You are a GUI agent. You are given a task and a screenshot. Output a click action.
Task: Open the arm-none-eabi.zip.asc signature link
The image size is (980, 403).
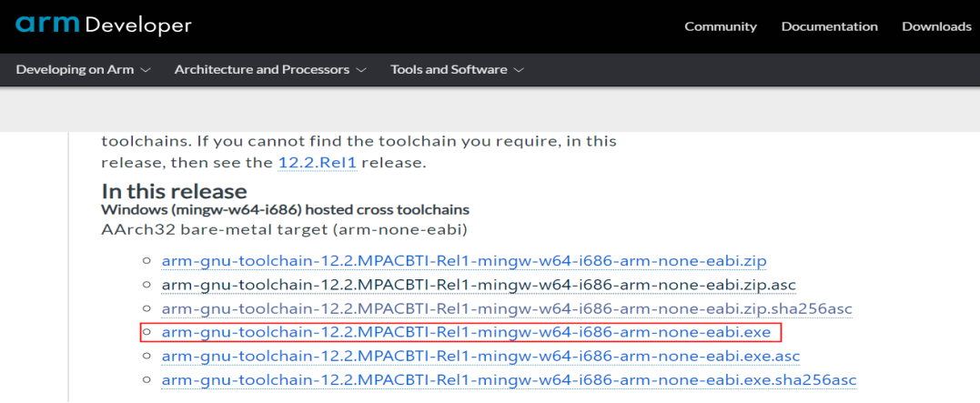pos(479,285)
